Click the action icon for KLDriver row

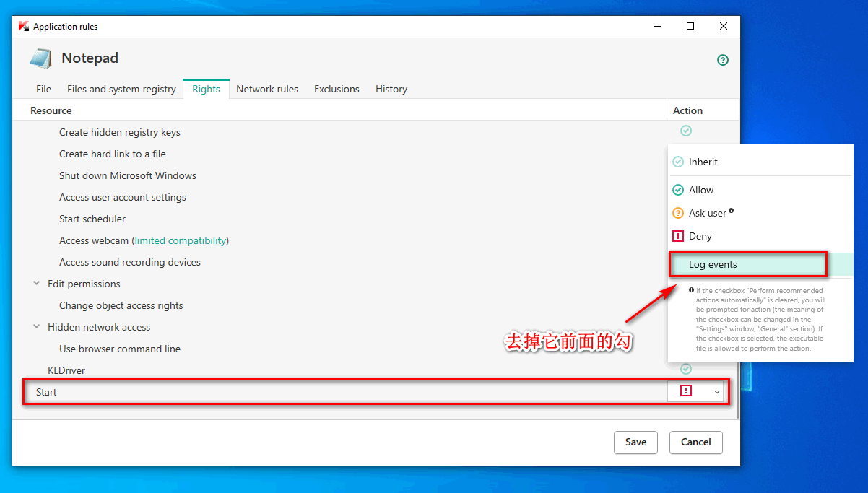point(686,370)
